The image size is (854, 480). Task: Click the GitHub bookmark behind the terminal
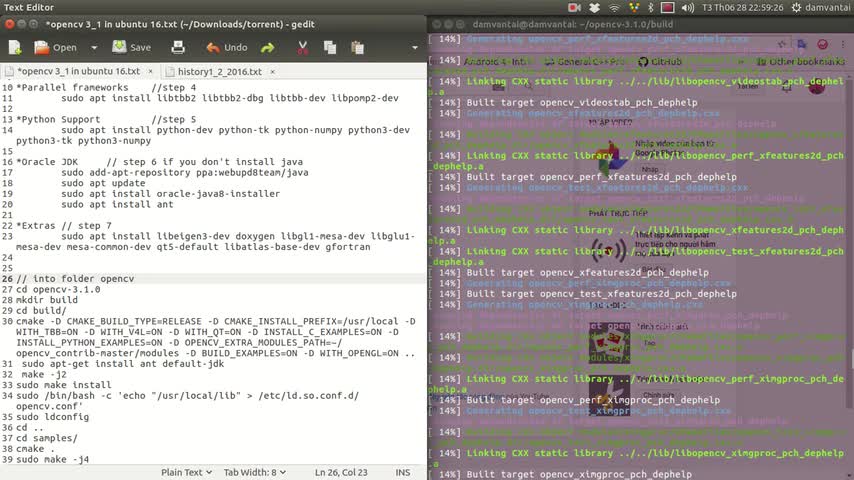660,62
